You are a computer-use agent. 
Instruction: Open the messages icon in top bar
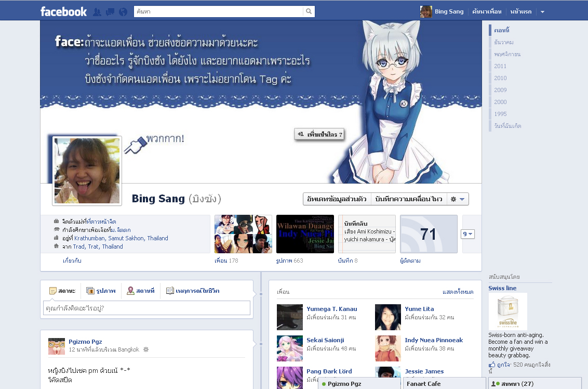click(110, 12)
